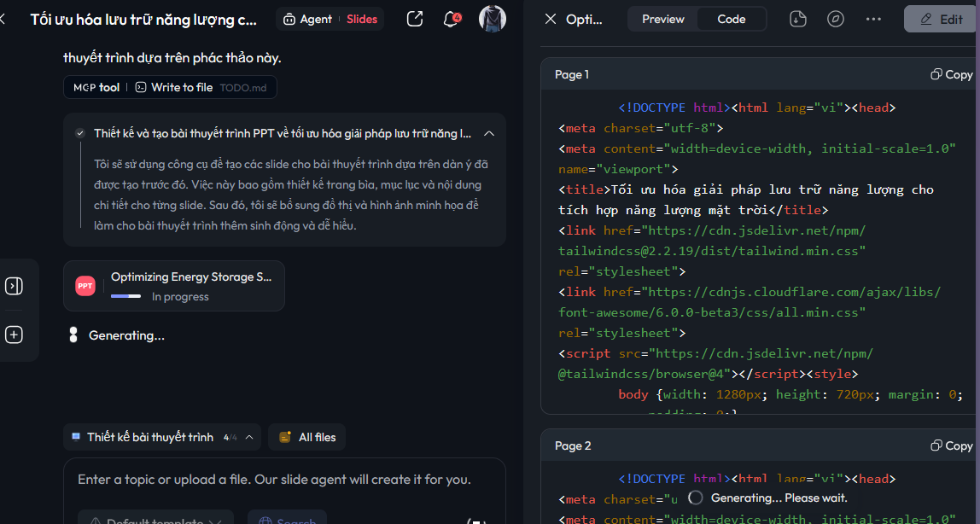Click the meta charset="utf-8" line in Page 1
980x524 pixels.
pyautogui.click(x=640, y=128)
